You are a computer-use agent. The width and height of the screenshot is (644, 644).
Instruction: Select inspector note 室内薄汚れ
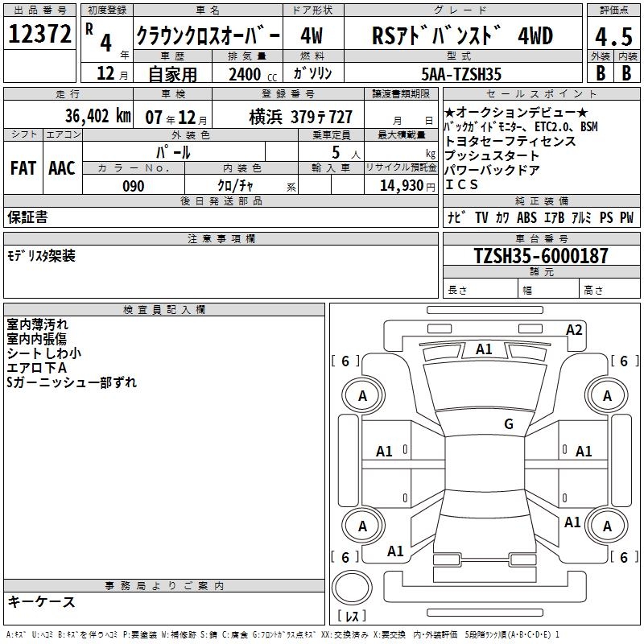coord(37,324)
